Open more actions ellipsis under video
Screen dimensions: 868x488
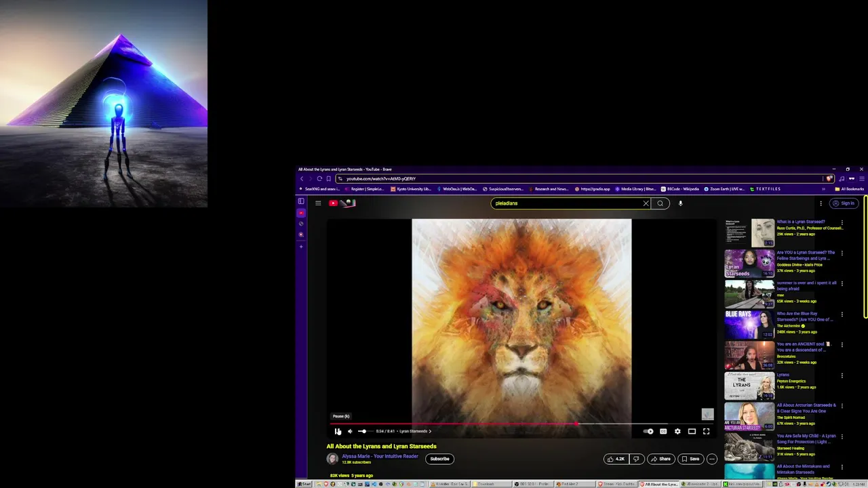(711, 459)
